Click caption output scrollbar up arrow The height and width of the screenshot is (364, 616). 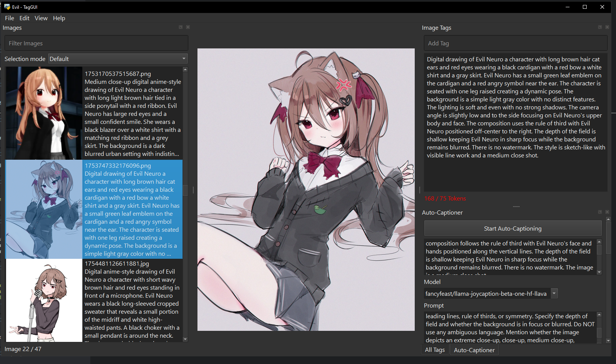599,242
